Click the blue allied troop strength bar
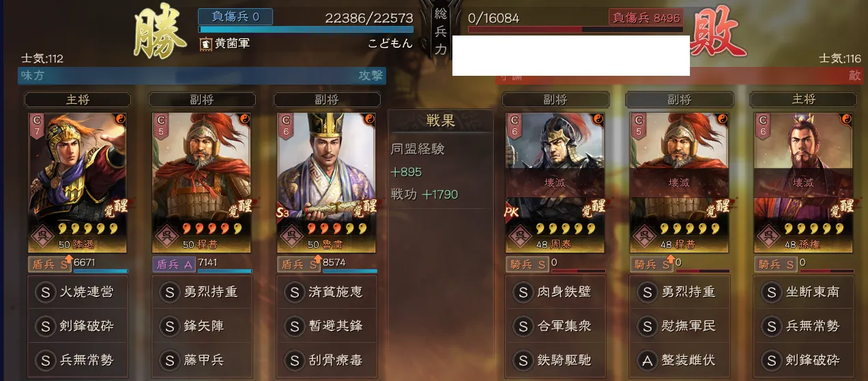The height and width of the screenshot is (381, 868). [306, 29]
